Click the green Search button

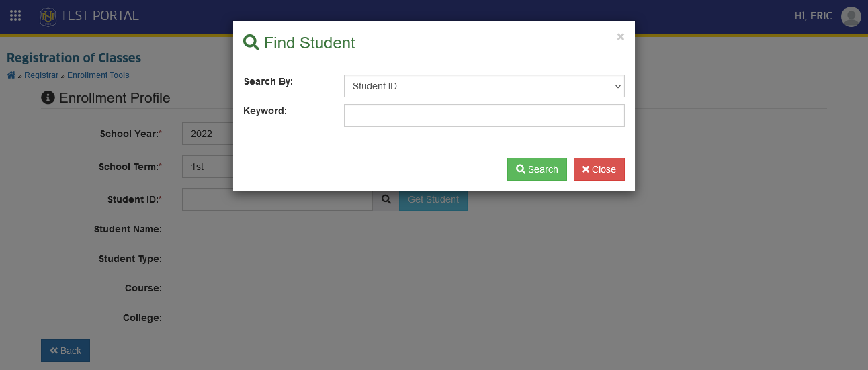pyautogui.click(x=537, y=169)
